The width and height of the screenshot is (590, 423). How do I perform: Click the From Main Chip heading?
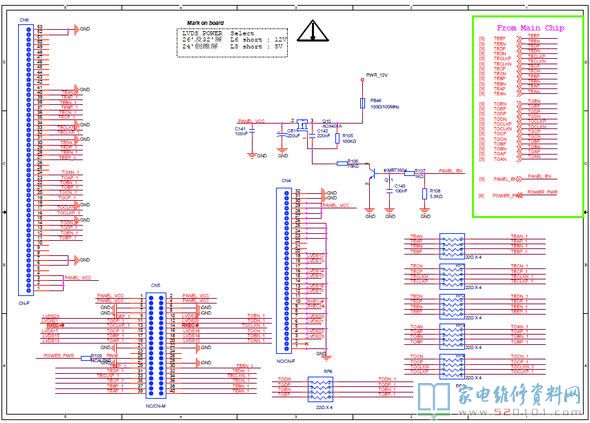coord(530,28)
